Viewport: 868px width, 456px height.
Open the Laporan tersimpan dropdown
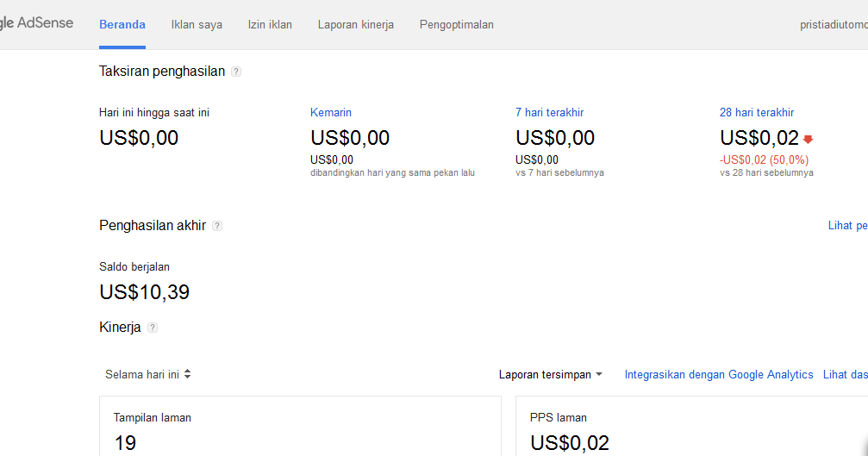coord(550,375)
